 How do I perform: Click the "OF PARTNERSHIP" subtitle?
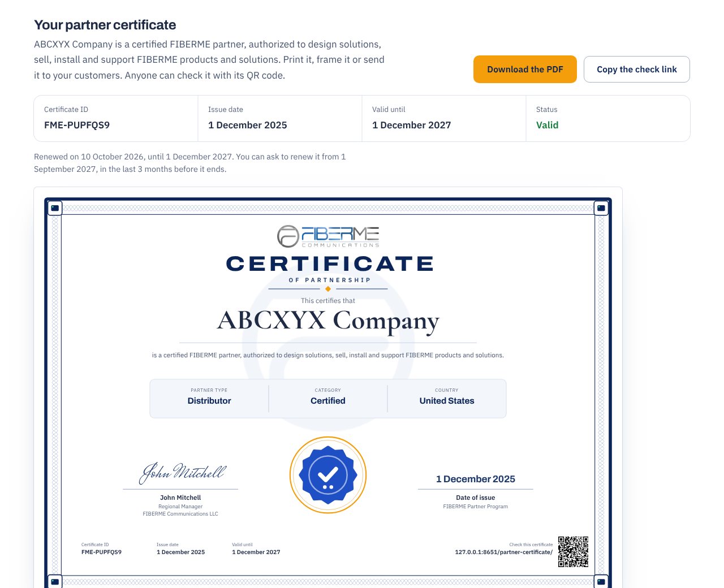pos(330,280)
